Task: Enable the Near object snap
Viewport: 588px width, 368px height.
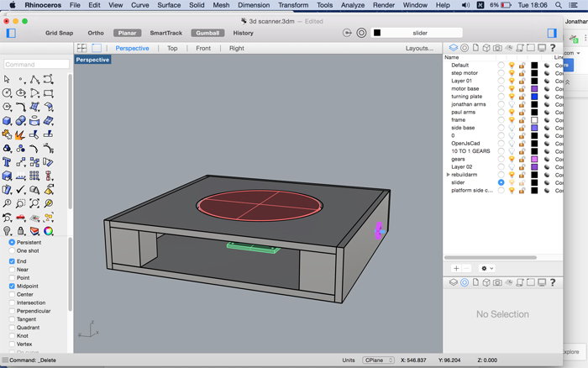Action: coord(13,270)
